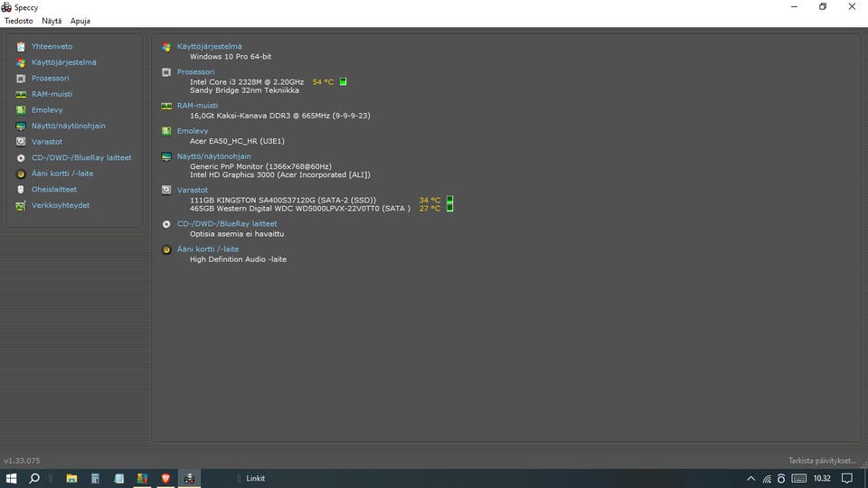Click the CPU 54 °C temperature reading
Screen dimensions: 868x488
(323, 82)
